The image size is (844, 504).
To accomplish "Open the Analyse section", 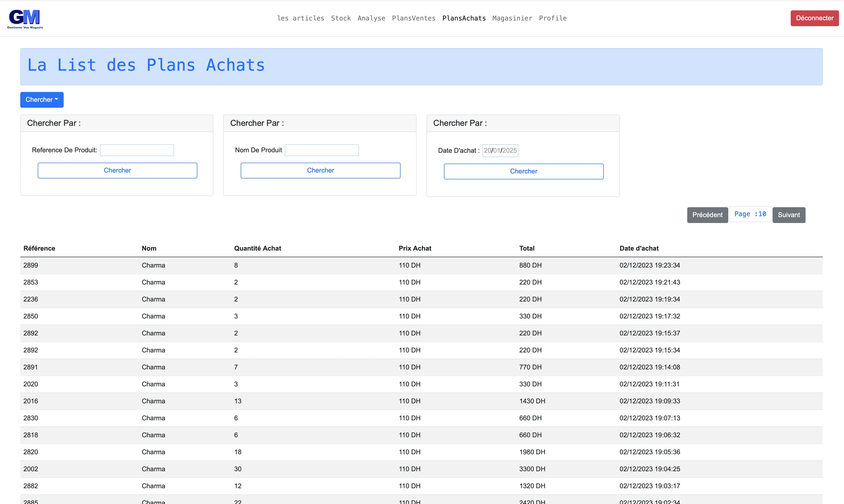I will pyautogui.click(x=371, y=18).
